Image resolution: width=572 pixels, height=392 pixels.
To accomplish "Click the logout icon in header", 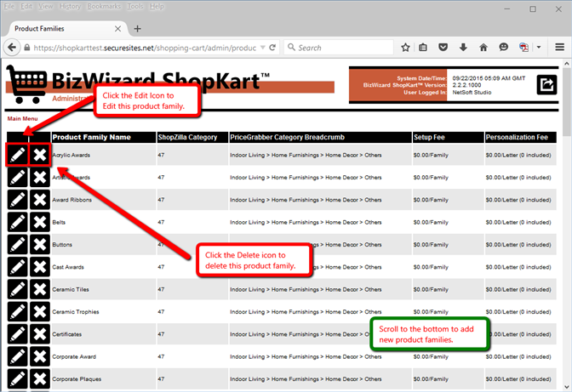I will 546,84.
